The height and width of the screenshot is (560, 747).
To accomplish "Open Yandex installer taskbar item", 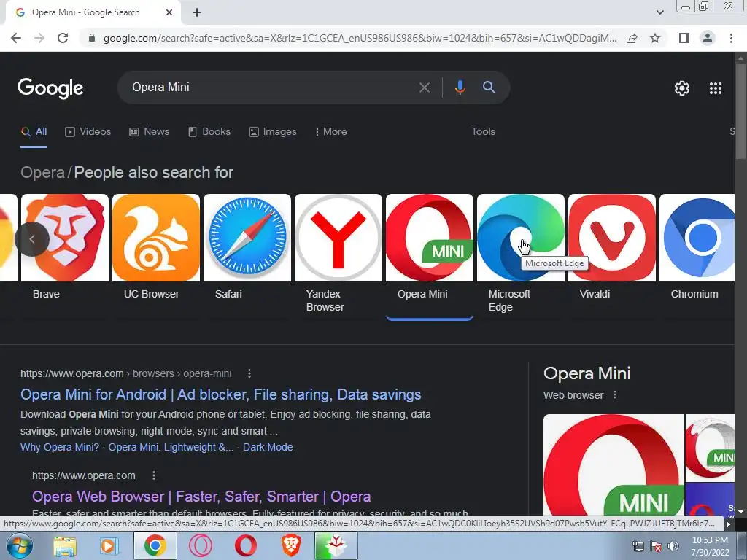I will click(x=336, y=545).
